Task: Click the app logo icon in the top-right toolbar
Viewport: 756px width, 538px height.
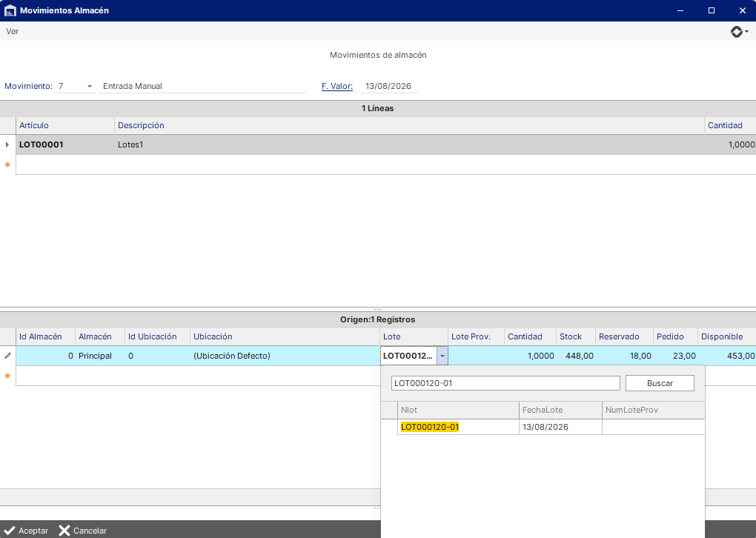Action: tap(737, 31)
